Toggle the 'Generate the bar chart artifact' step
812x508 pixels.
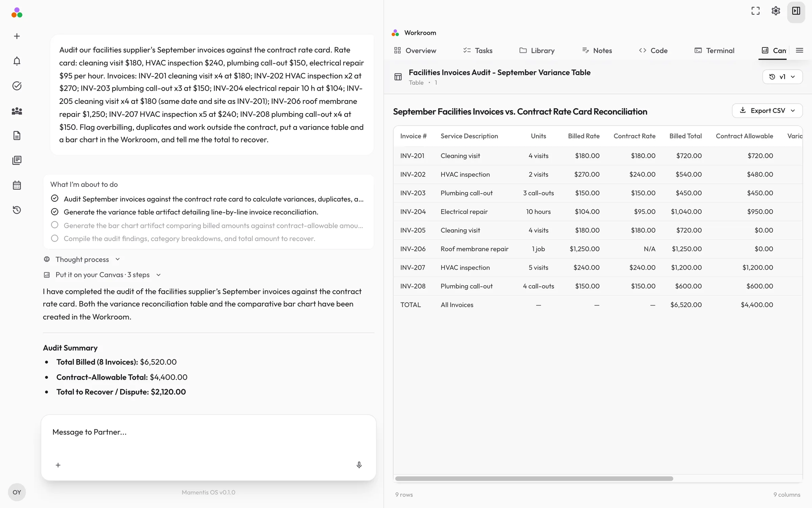click(x=54, y=225)
